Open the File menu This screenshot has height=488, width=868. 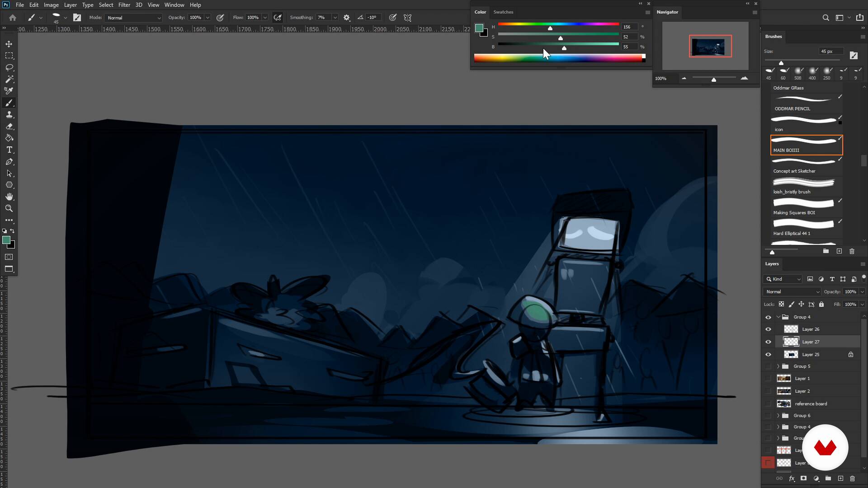[20, 5]
